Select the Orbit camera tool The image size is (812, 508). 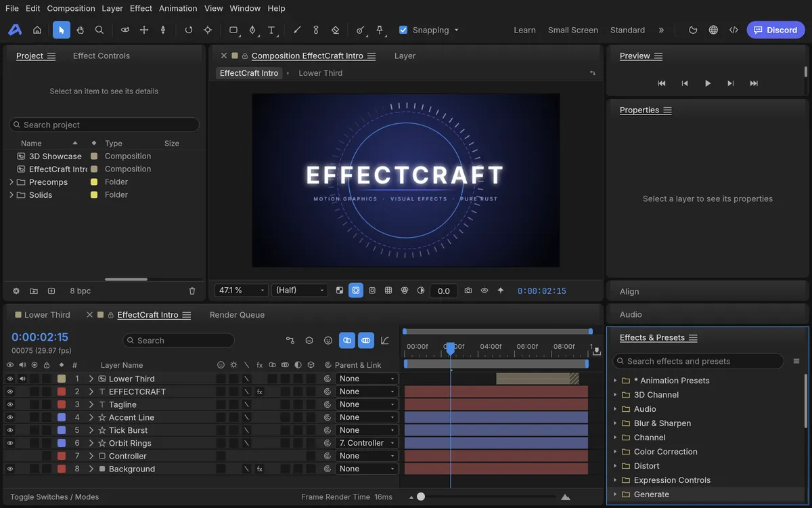pyautogui.click(x=125, y=30)
